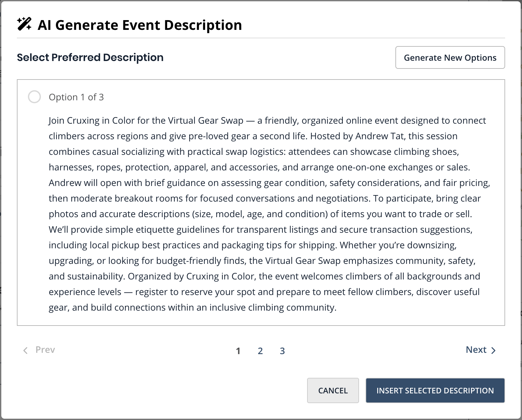This screenshot has width=522, height=420.
Task: Insert the selected description
Action: point(435,390)
